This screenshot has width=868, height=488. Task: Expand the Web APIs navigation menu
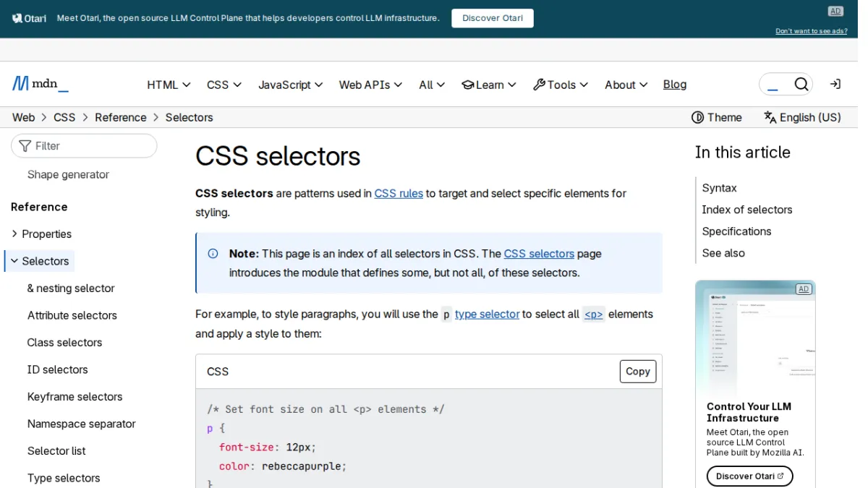pos(370,85)
